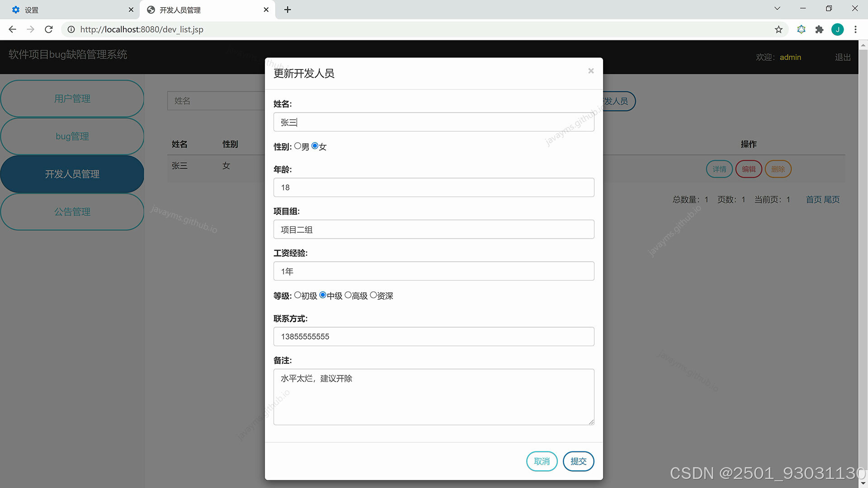Viewport: 868px width, 488px height.
Task: Click the browser forward arrow
Action: [30, 29]
